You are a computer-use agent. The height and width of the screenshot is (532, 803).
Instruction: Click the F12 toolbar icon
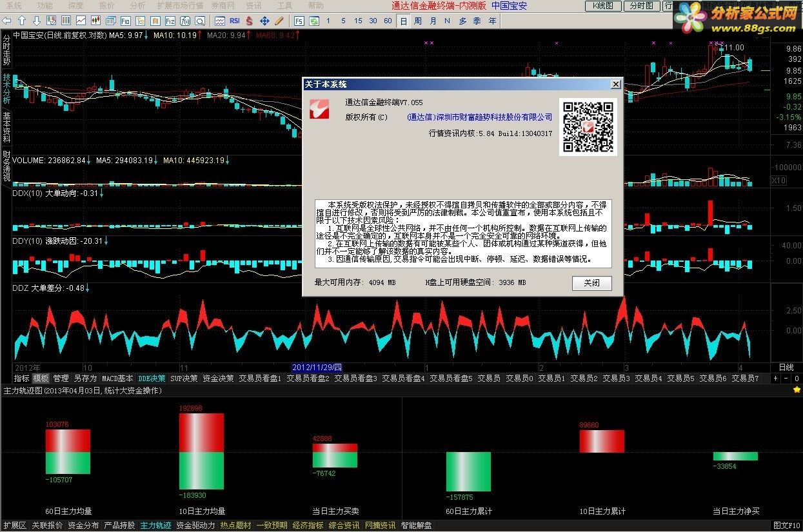point(170,21)
